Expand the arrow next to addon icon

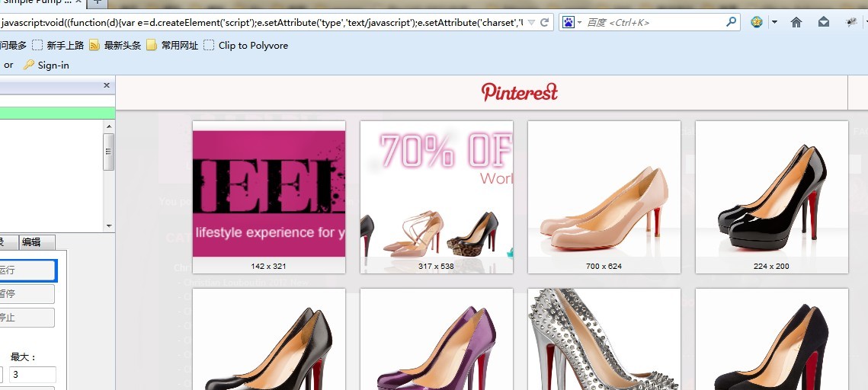pos(774,23)
